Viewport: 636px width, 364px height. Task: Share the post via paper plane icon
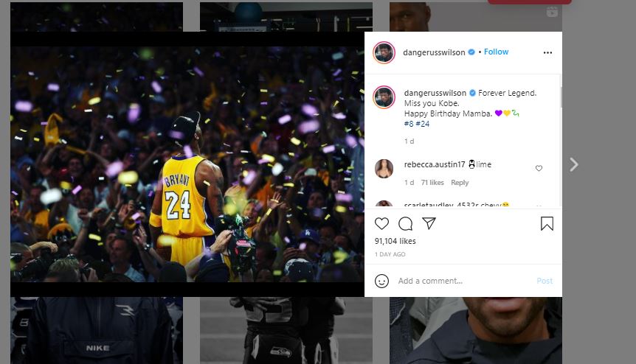[x=429, y=223]
